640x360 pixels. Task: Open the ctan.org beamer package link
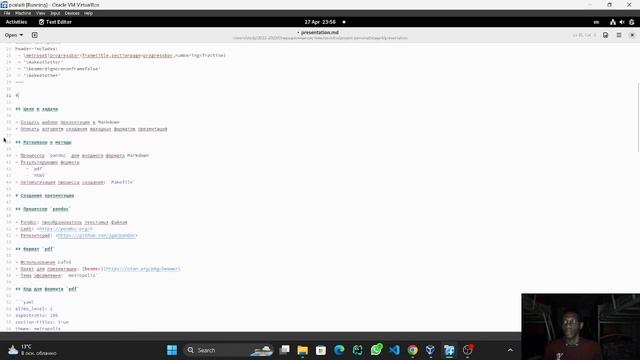(x=142, y=269)
